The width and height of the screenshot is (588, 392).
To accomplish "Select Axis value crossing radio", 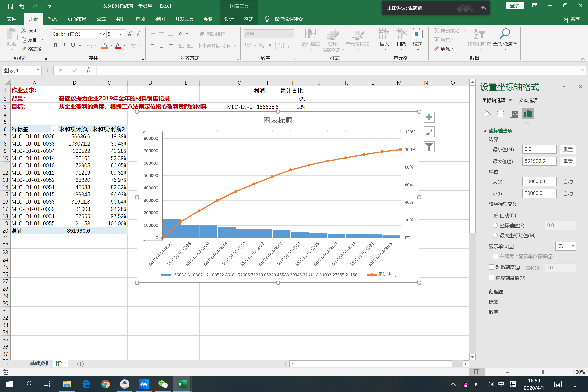I will pyautogui.click(x=495, y=226).
